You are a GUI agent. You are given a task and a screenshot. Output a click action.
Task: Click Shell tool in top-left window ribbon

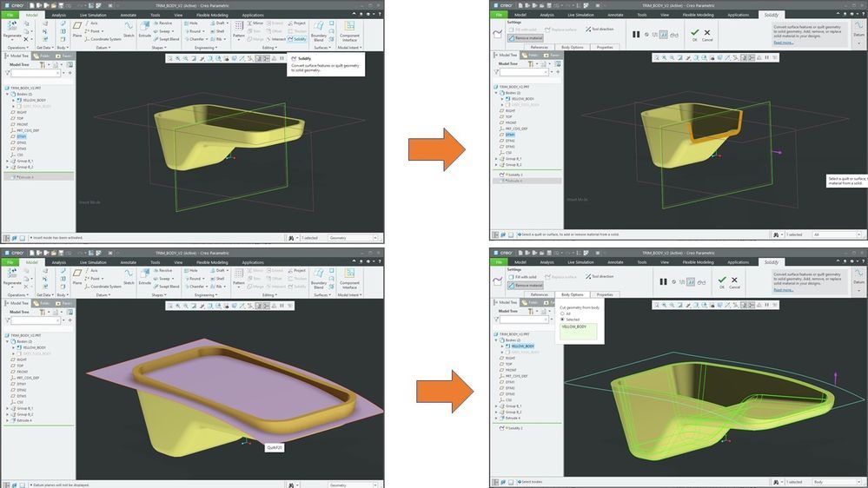point(217,31)
